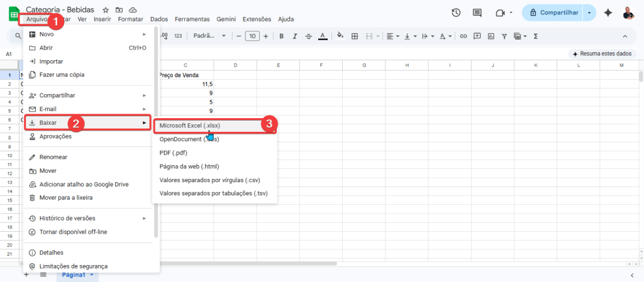The image size is (644, 282).
Task: Click the fill color paint bucket
Action: tap(340, 36)
